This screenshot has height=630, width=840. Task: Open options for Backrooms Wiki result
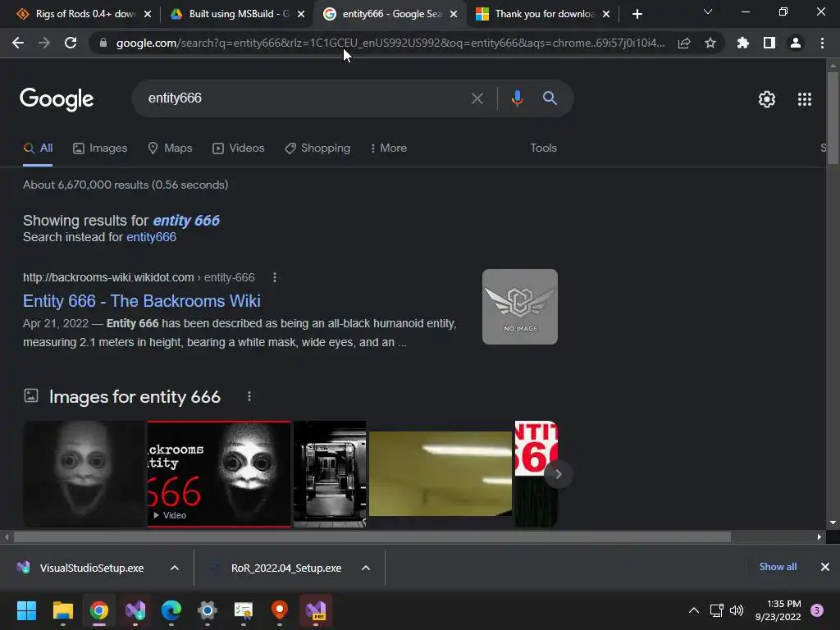pos(275,277)
